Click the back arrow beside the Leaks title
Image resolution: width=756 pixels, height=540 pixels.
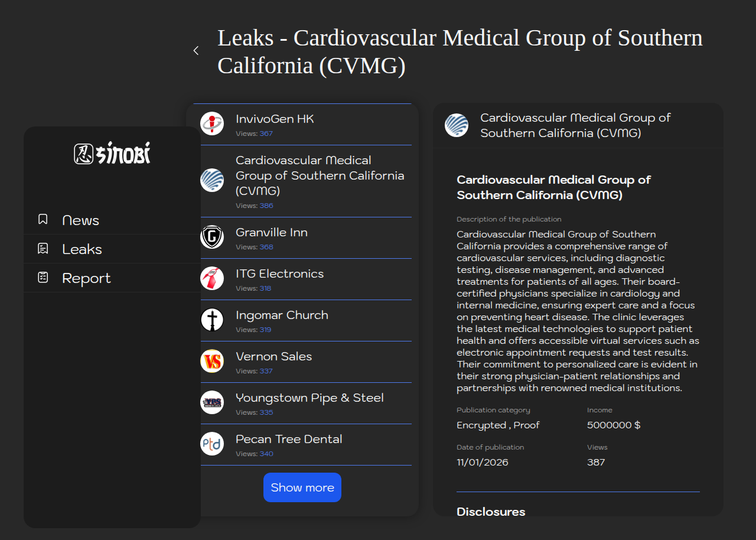pos(196,51)
